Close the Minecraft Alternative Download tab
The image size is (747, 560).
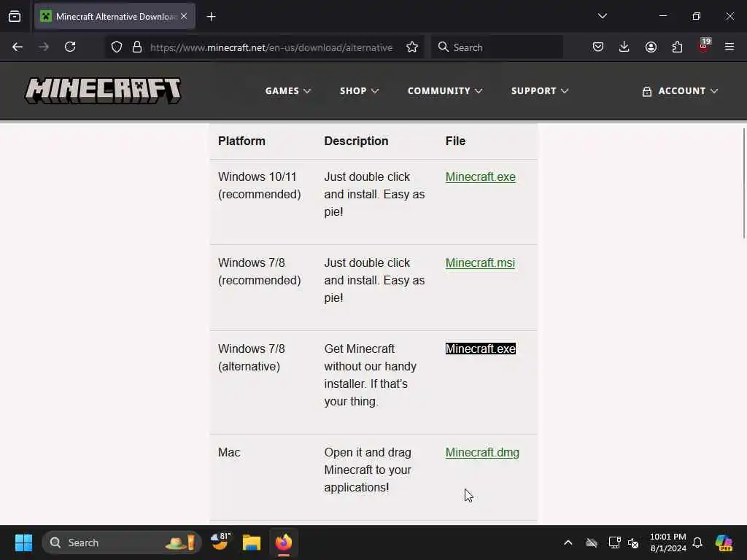click(184, 16)
